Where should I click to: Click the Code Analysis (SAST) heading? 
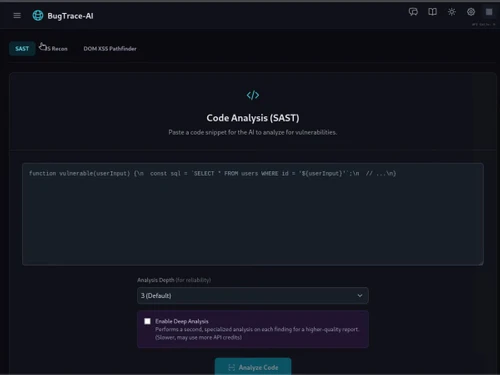tap(253, 118)
